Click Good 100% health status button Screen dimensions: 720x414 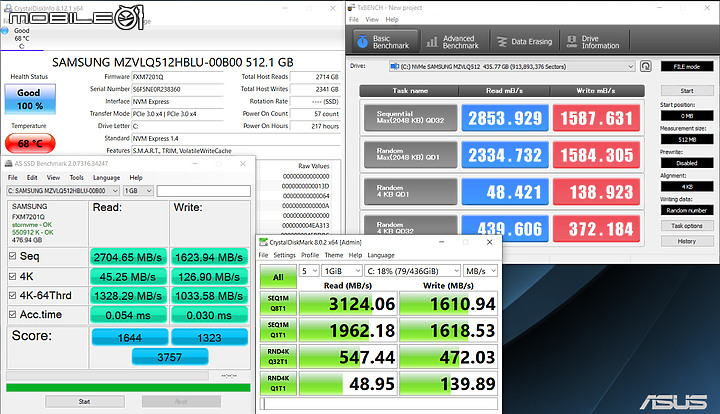coord(30,99)
